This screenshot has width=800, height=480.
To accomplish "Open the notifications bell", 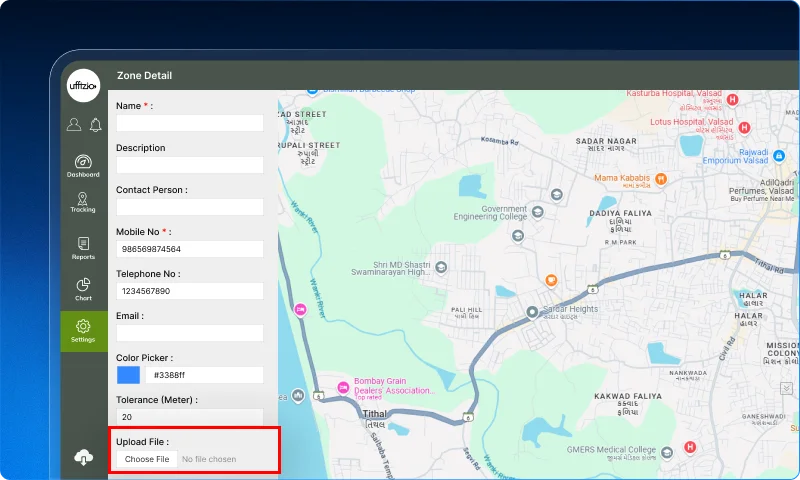I will [x=95, y=124].
